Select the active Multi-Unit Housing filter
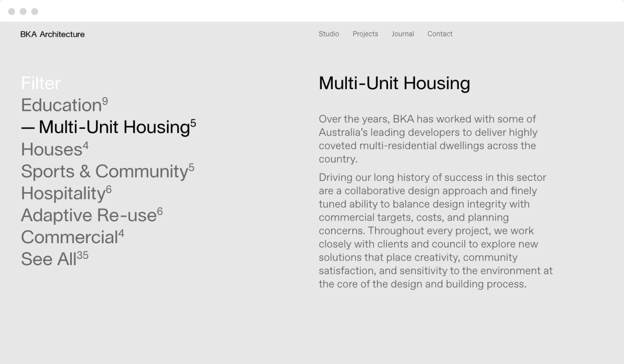The image size is (624, 364). [114, 127]
